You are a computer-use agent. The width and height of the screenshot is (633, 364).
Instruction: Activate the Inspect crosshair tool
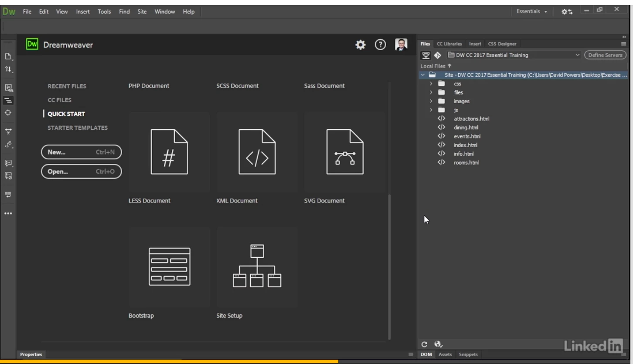[8, 112]
